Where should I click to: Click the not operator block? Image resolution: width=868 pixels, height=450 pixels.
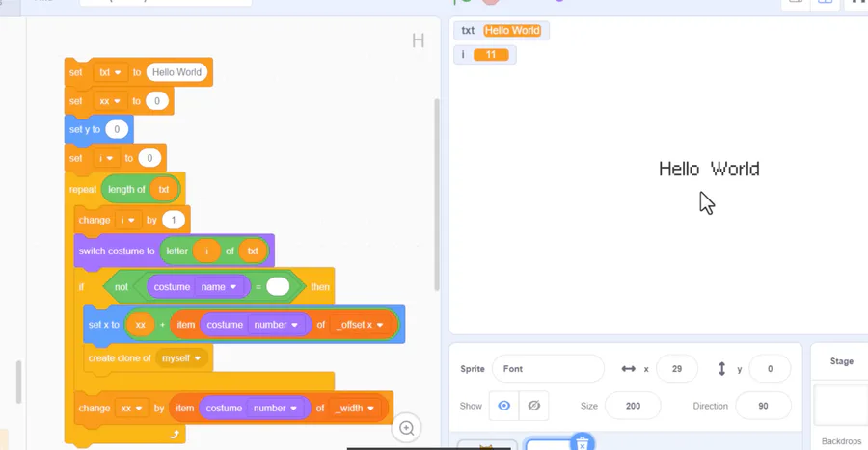point(122,287)
